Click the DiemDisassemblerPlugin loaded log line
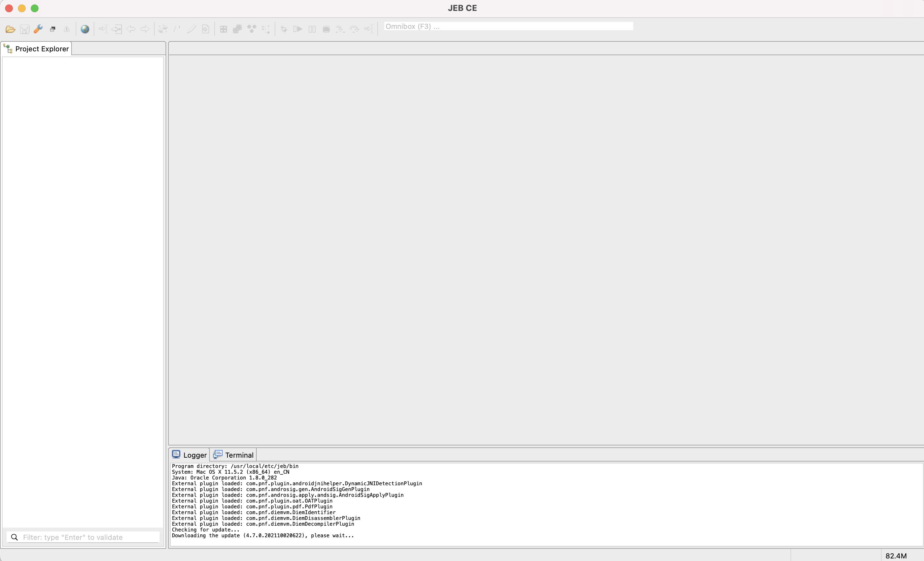This screenshot has width=924, height=561. tap(266, 518)
